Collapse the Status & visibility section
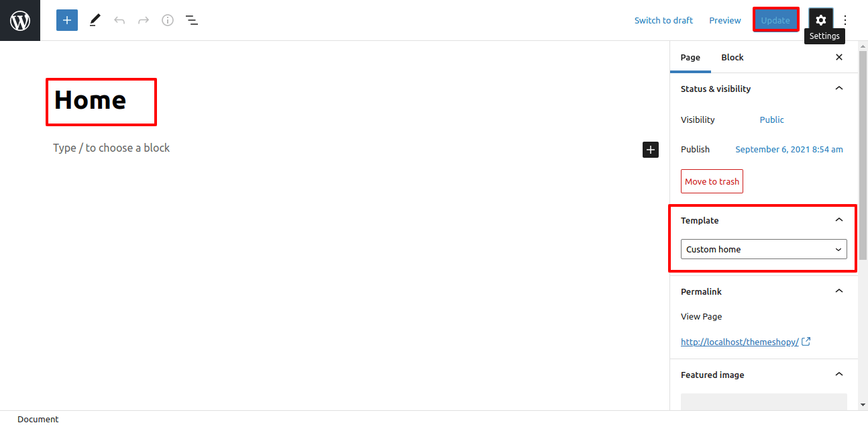 point(838,89)
